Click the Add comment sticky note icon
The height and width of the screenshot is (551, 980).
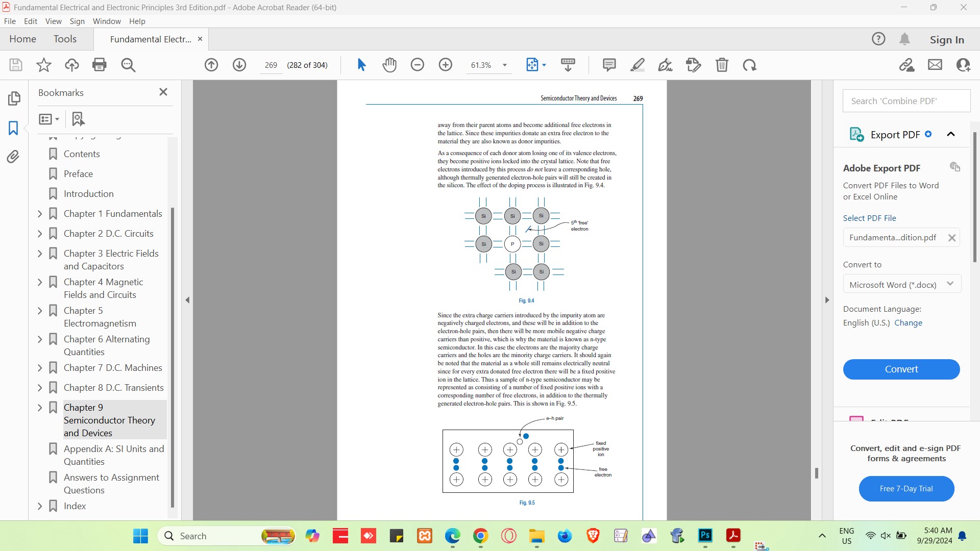tap(609, 65)
